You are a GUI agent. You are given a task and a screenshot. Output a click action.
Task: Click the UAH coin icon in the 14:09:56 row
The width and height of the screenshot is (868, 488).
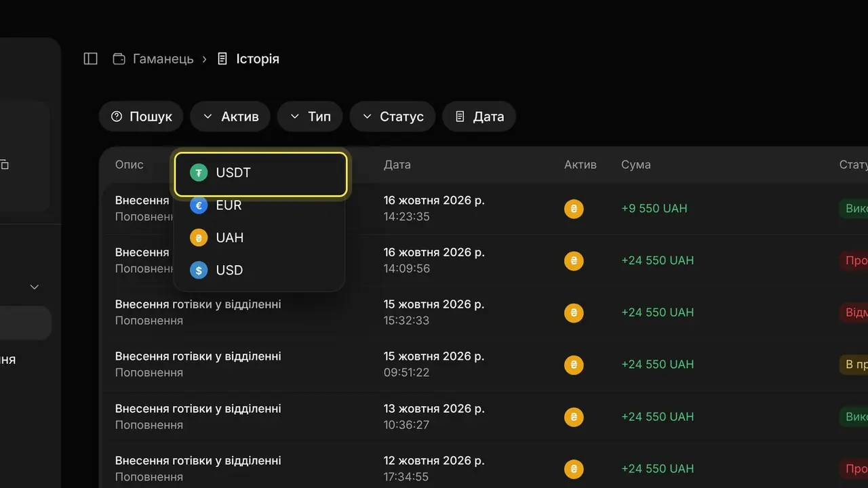coord(574,260)
